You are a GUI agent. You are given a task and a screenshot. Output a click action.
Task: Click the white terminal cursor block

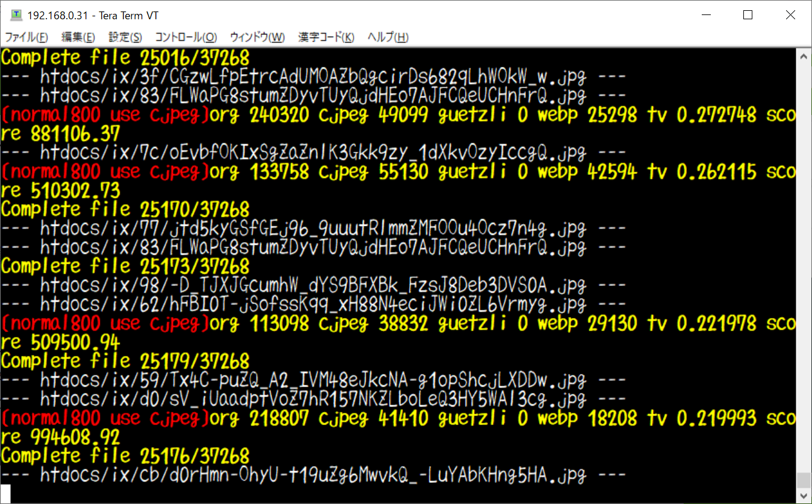click(5, 493)
